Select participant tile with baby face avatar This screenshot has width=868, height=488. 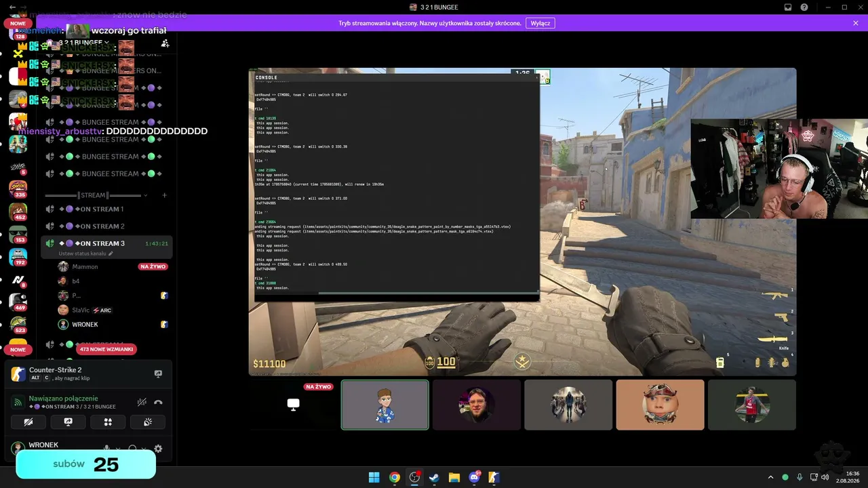click(660, 405)
